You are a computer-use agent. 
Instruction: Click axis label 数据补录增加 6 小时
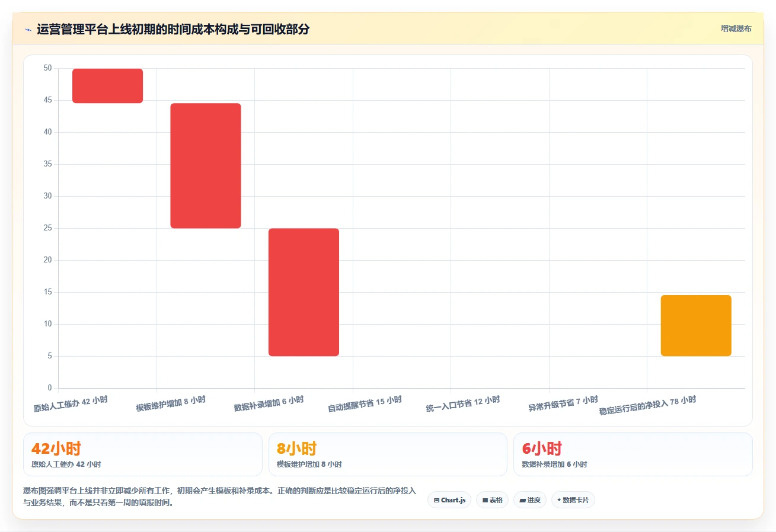[269, 404]
